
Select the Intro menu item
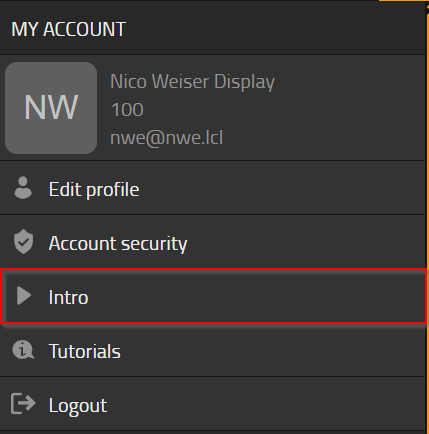[213, 296]
